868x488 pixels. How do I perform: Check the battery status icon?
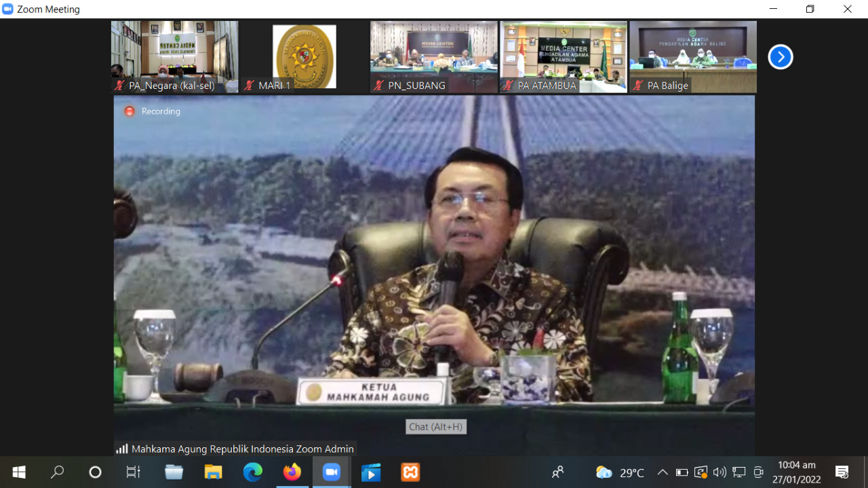coord(682,472)
